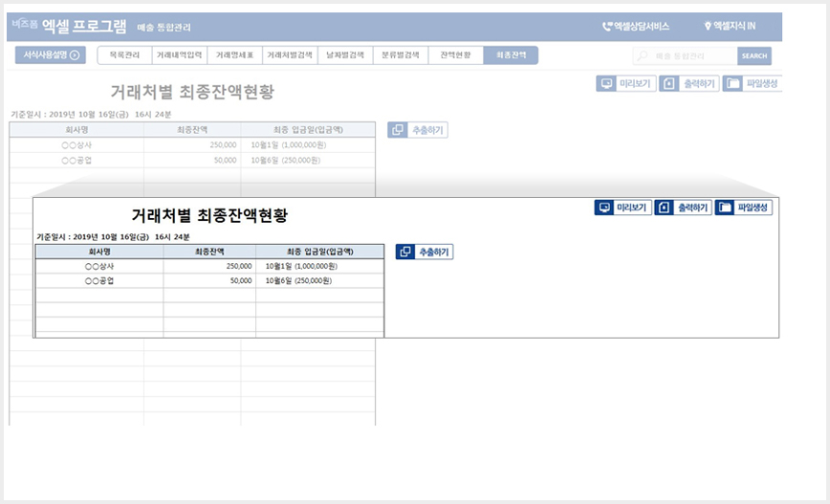This screenshot has width=830, height=504.
Task: Select the 250,000 balance cell in magnified table
Action: pyautogui.click(x=209, y=266)
